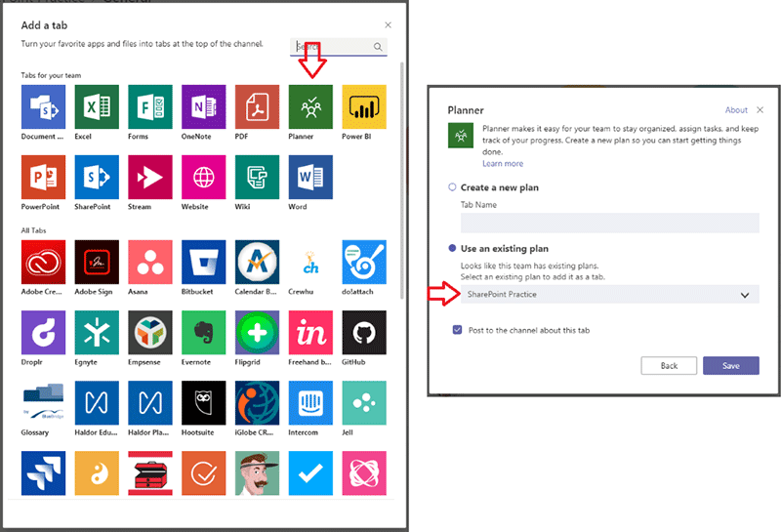Select the Adobe Sign app
Viewport: 781px width, 532px height.
point(97,262)
